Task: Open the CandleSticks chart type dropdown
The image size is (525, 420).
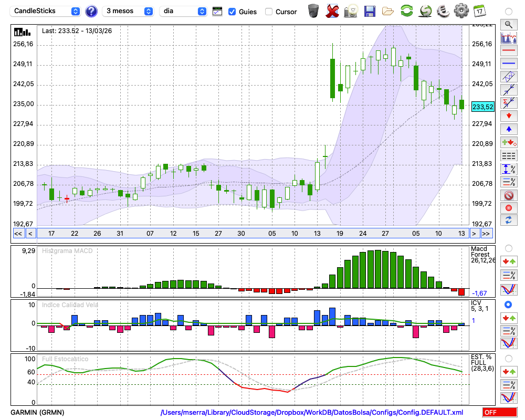Action: point(46,11)
